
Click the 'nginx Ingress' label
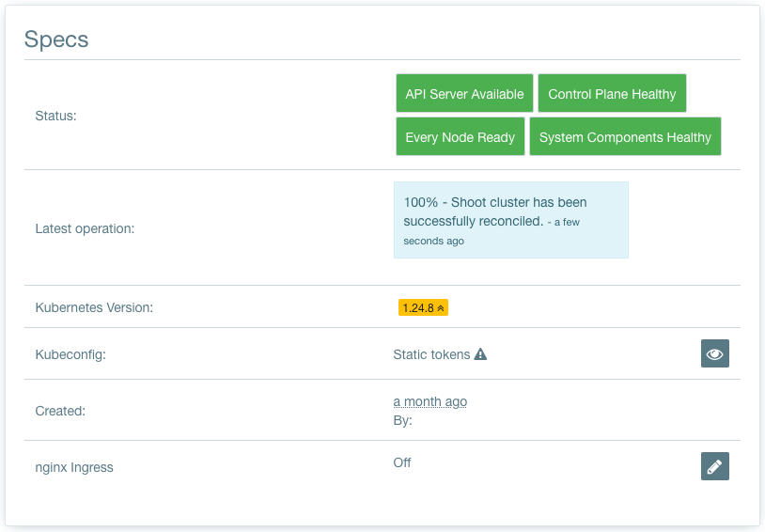74,467
